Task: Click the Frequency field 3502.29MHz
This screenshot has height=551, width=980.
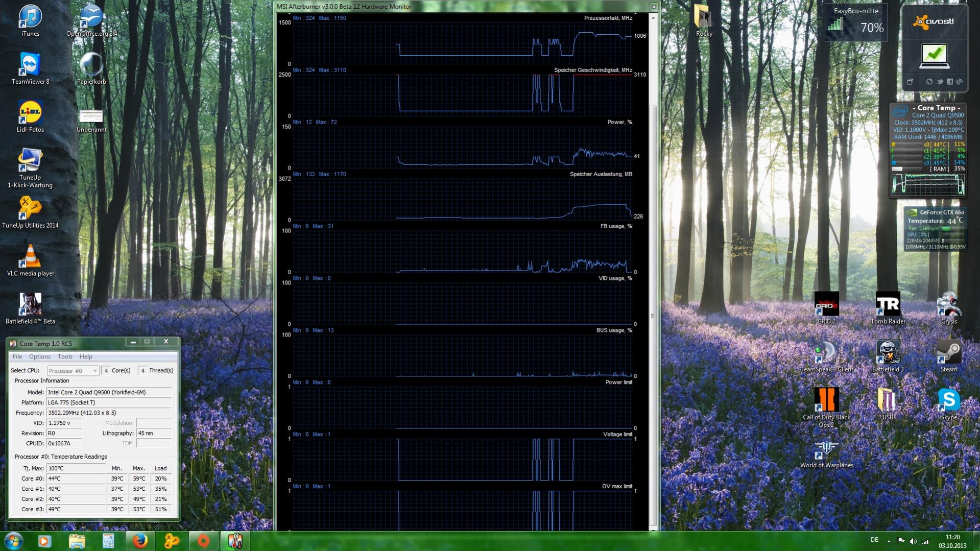Action: click(x=109, y=413)
